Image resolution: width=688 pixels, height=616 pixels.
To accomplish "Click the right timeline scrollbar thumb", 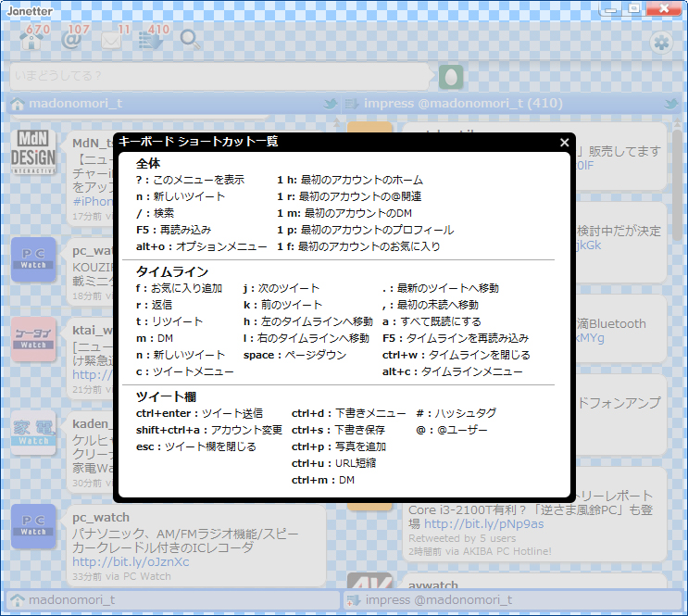I will click(x=678, y=184).
